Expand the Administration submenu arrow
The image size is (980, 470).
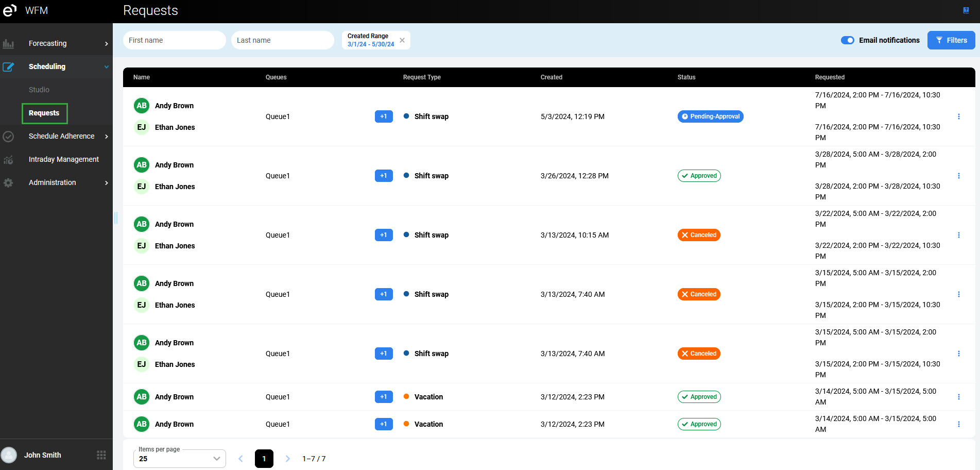(107, 183)
